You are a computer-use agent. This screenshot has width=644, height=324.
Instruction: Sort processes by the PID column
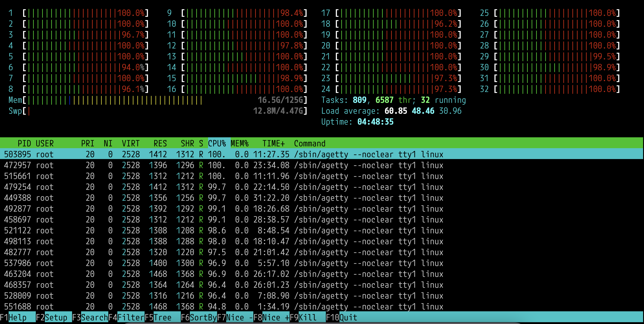tap(24, 143)
